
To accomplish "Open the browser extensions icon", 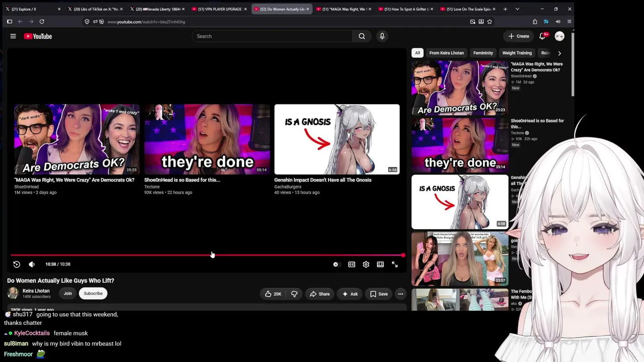I will coord(535,22).
